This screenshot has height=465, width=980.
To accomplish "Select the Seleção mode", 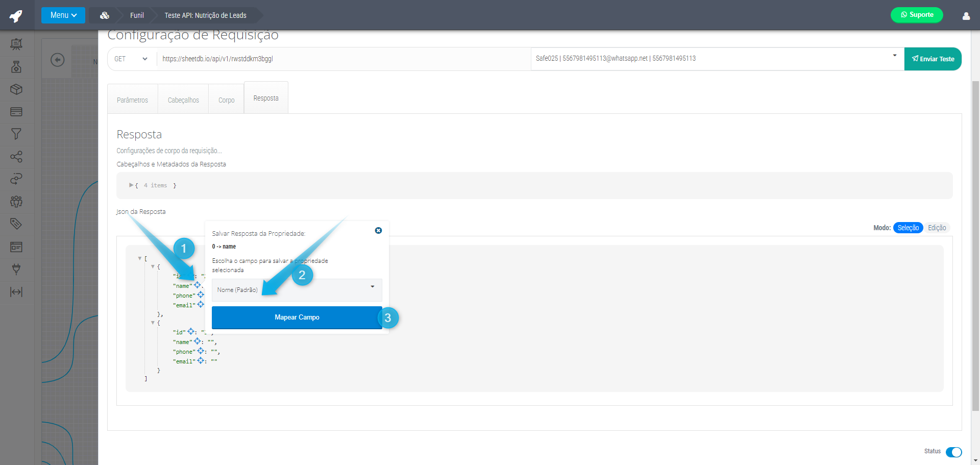I will [908, 228].
